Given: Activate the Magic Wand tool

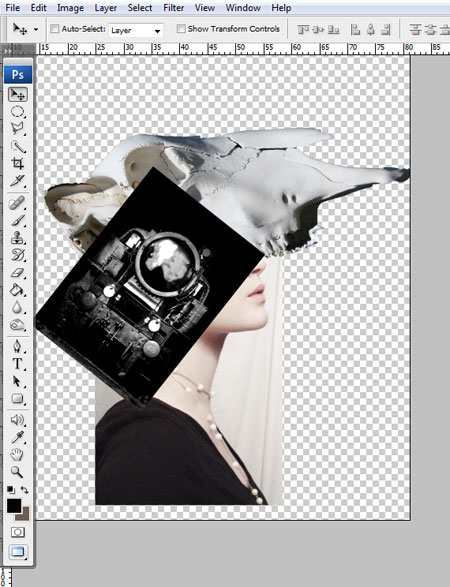Looking at the screenshot, I should point(18,146).
